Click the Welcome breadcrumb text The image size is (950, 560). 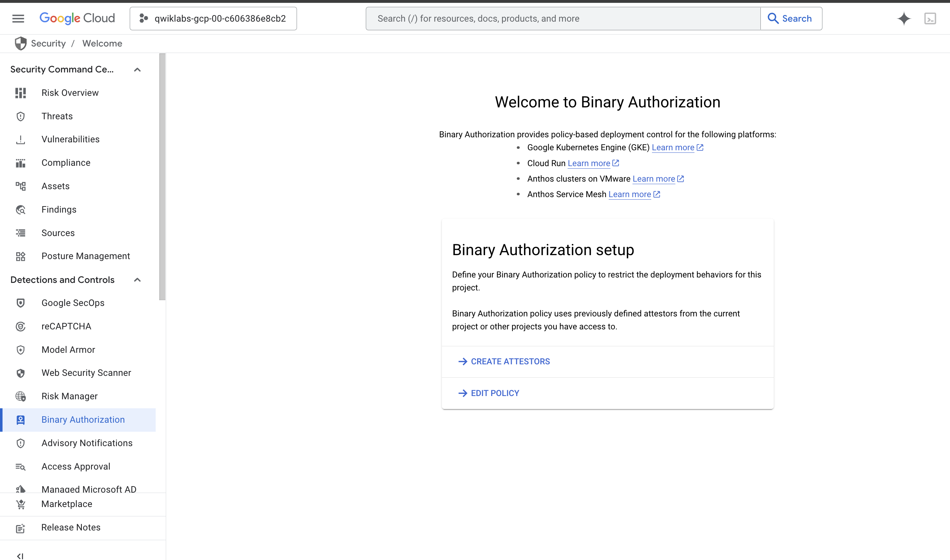click(102, 43)
